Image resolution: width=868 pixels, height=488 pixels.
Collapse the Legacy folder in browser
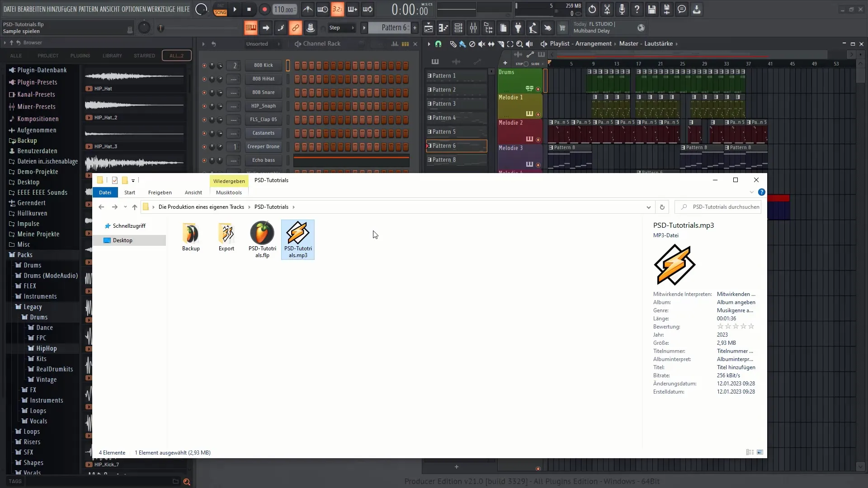(32, 307)
